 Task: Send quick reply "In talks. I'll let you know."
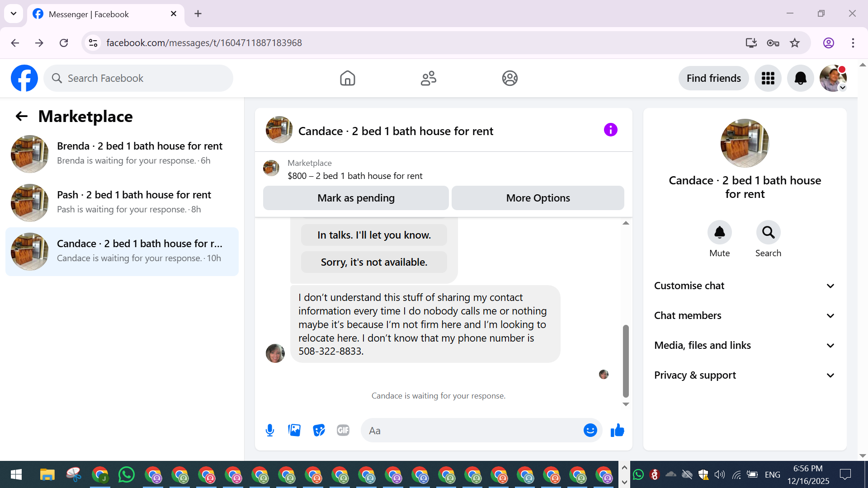pyautogui.click(x=374, y=235)
